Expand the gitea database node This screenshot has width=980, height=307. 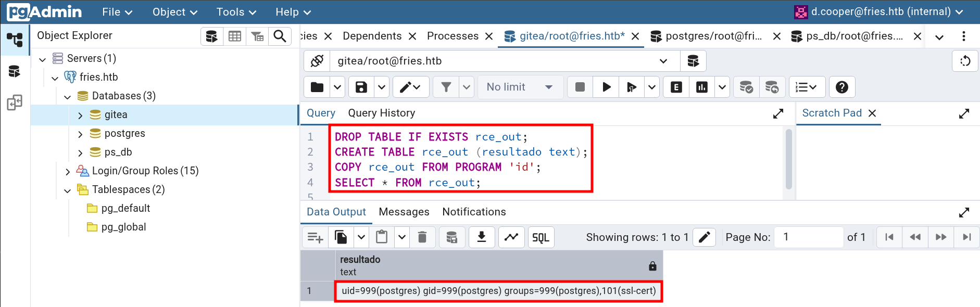[x=80, y=115]
